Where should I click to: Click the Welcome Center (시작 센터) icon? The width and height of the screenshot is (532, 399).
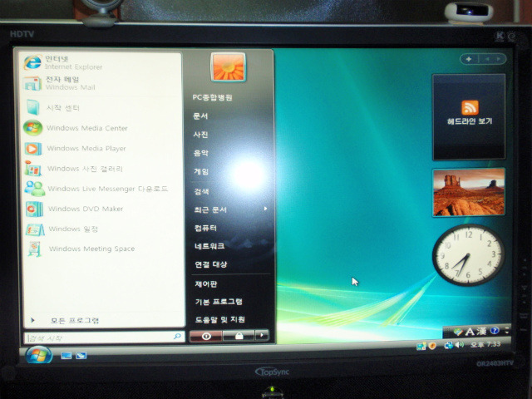pyautogui.click(x=33, y=107)
